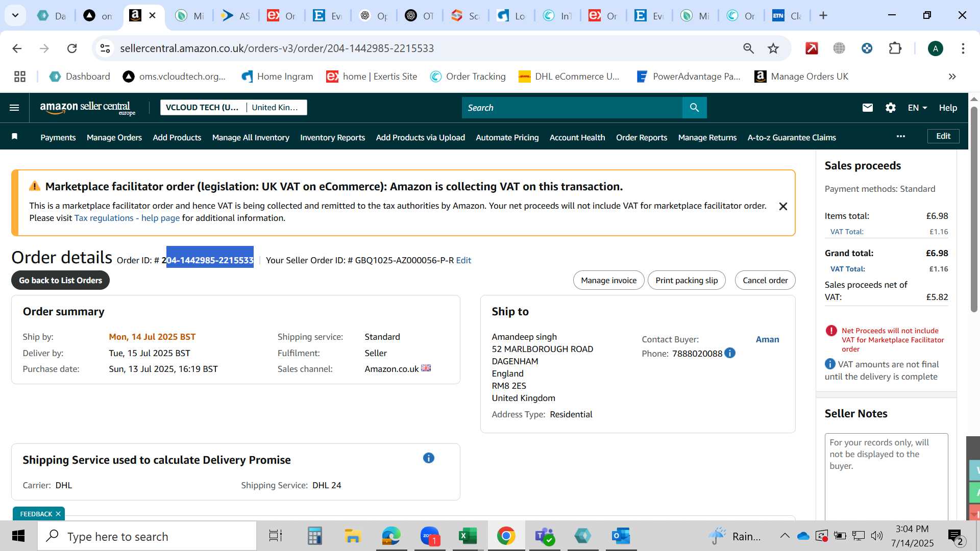Open the mail messages icon

[868, 108]
